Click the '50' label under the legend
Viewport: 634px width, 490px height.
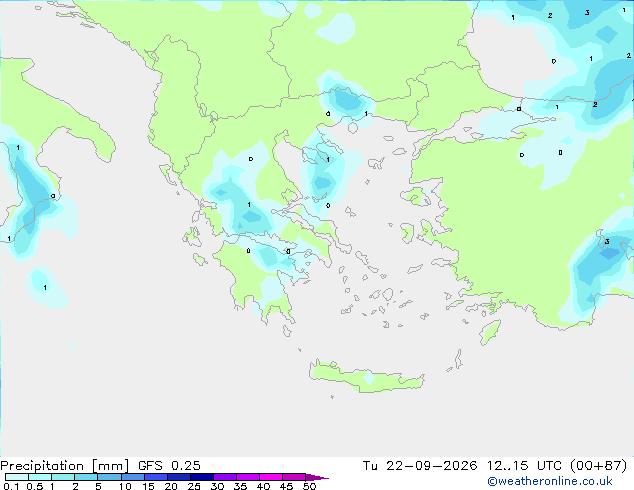pos(309,486)
